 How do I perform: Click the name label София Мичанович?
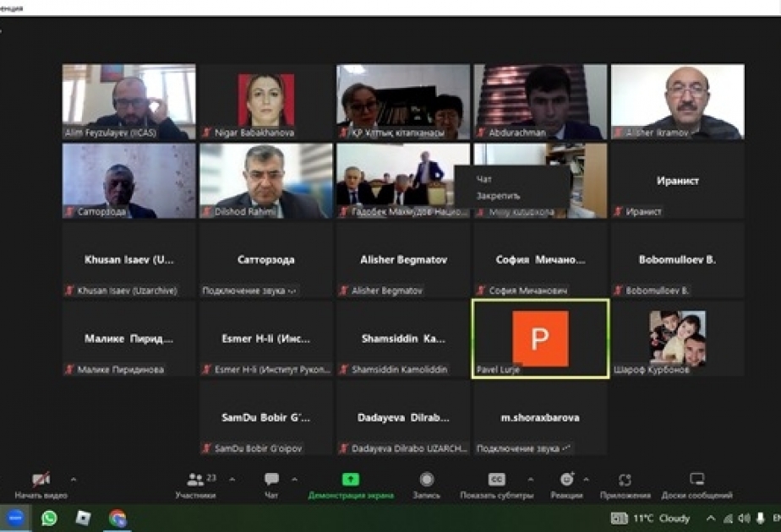tap(528, 290)
